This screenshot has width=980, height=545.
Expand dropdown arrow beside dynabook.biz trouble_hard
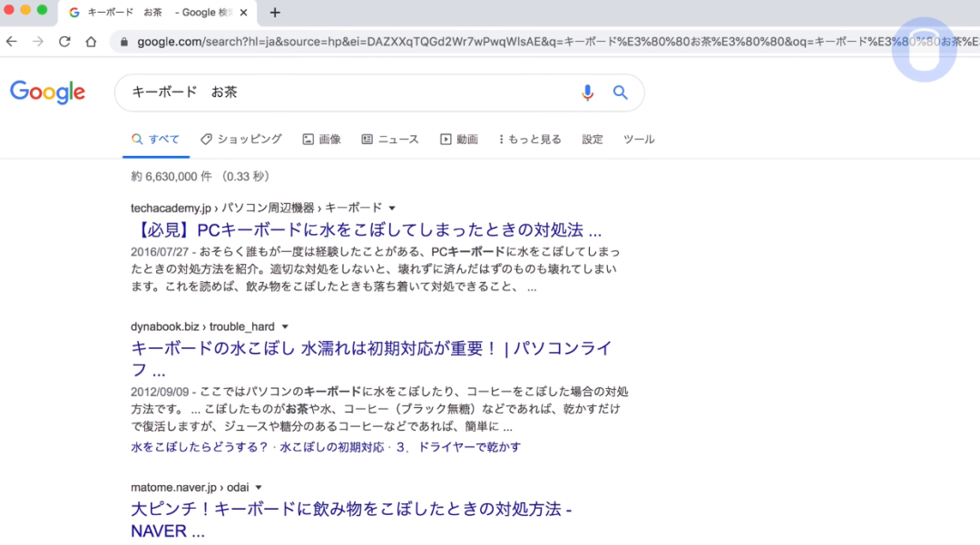click(x=285, y=326)
